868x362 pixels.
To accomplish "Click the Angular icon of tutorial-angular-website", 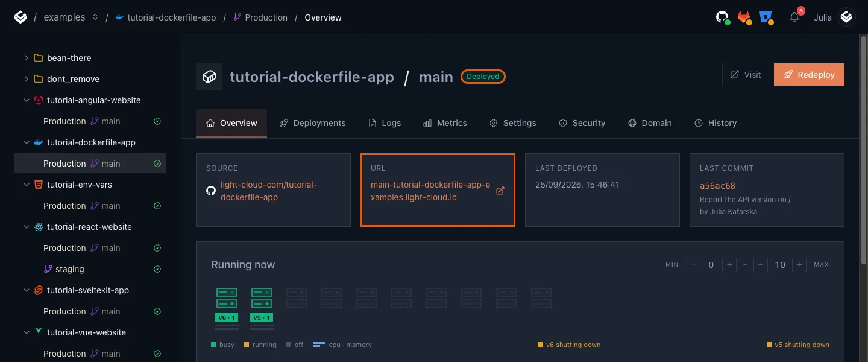I will point(39,100).
